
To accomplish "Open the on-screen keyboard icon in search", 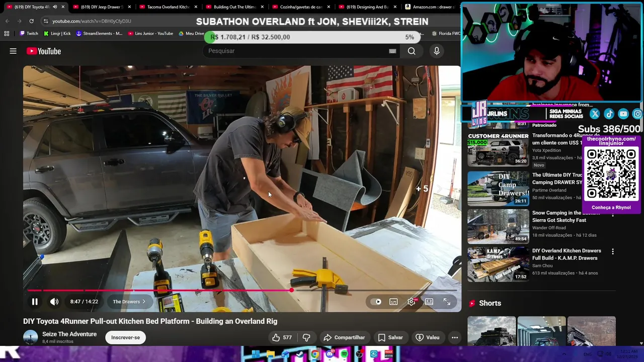I will (x=392, y=51).
